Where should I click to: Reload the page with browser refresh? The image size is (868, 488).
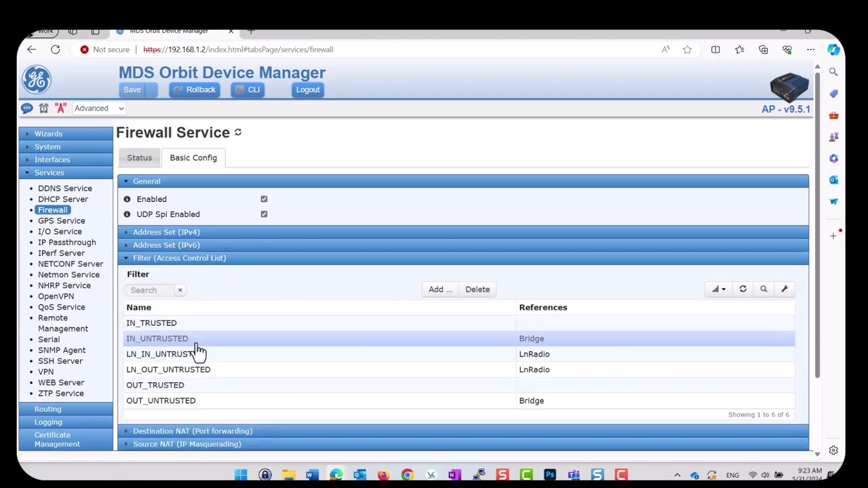pyautogui.click(x=55, y=49)
